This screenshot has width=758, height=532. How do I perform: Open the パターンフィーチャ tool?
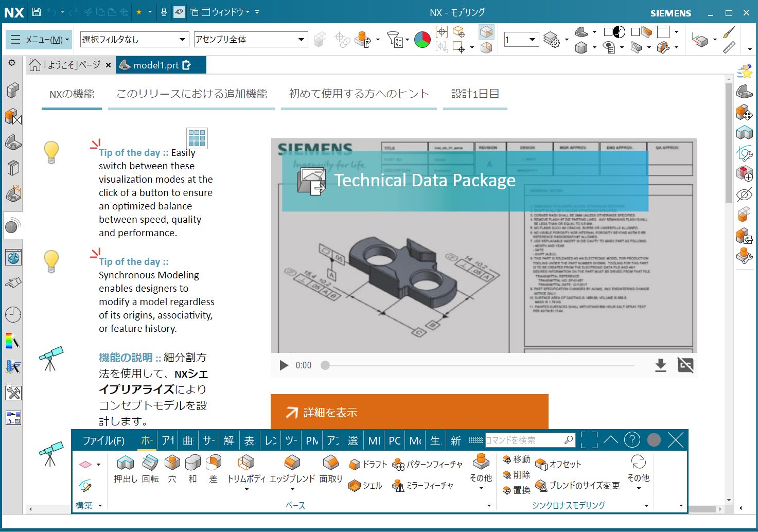427,464
